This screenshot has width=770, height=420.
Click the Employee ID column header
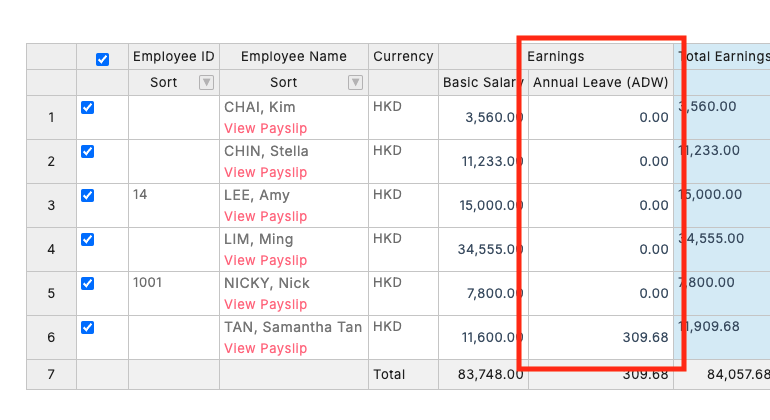point(174,56)
